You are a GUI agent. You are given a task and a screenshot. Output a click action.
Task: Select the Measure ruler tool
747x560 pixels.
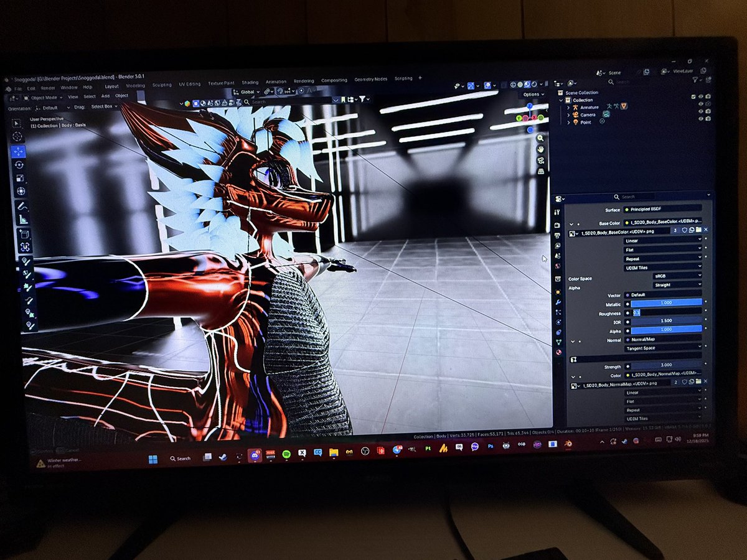click(23, 219)
